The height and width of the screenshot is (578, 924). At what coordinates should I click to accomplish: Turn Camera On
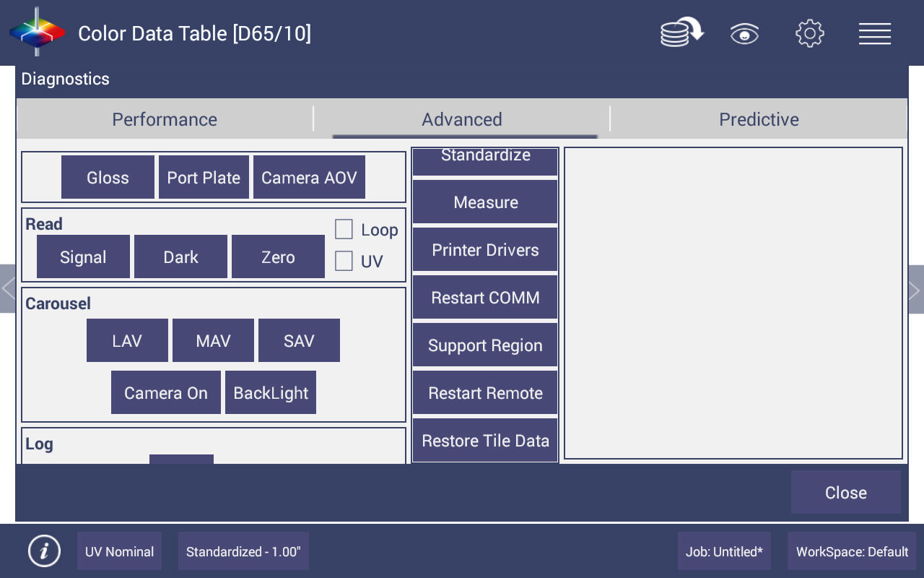pos(166,392)
